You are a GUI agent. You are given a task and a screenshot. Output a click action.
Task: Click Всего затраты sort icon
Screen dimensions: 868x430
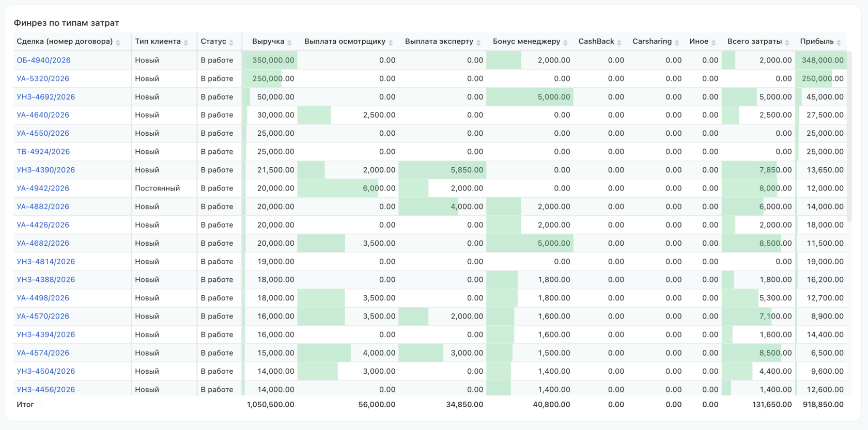(787, 42)
